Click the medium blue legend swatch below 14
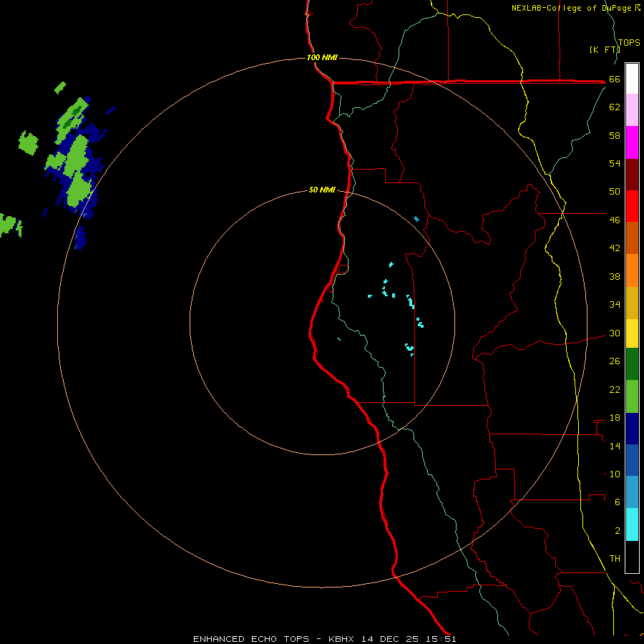The height and width of the screenshot is (644, 644). click(632, 460)
